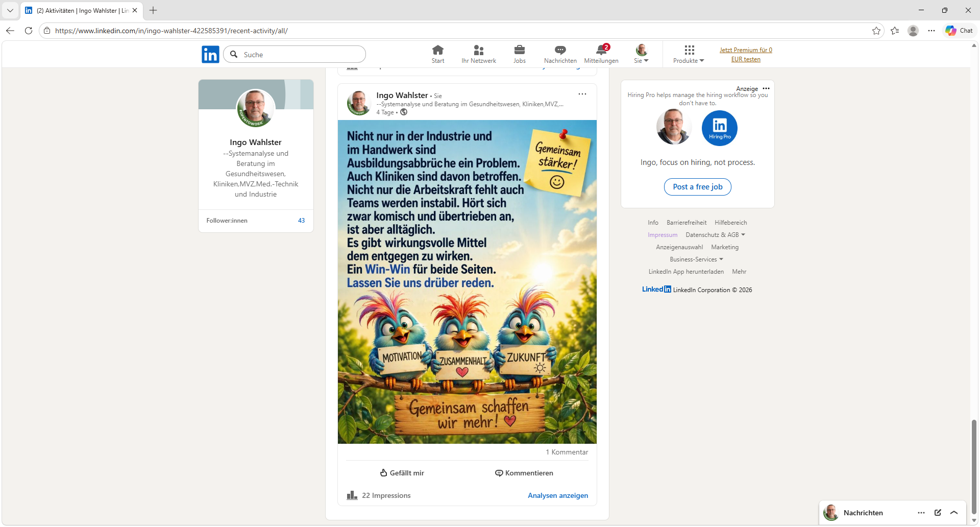The image size is (980, 527).
Task: Click the Jetzt Premium für 0 EUR testen link
Action: click(x=746, y=55)
